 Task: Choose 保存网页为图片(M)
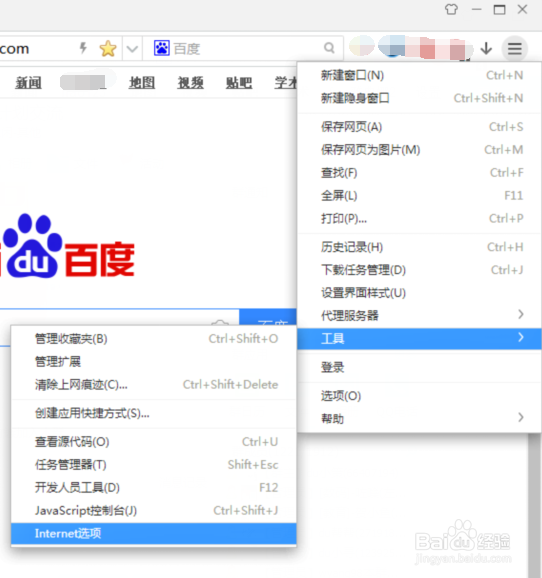[x=419, y=150]
